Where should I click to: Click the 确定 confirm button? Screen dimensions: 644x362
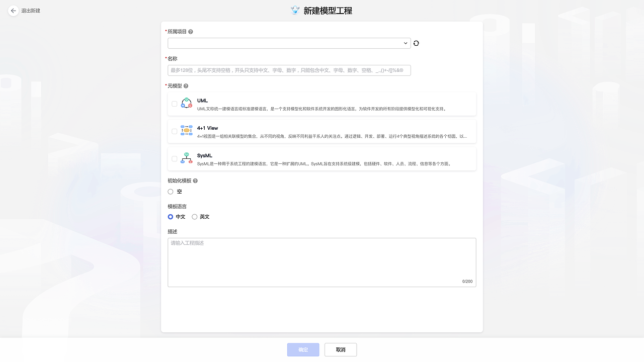[x=303, y=349]
